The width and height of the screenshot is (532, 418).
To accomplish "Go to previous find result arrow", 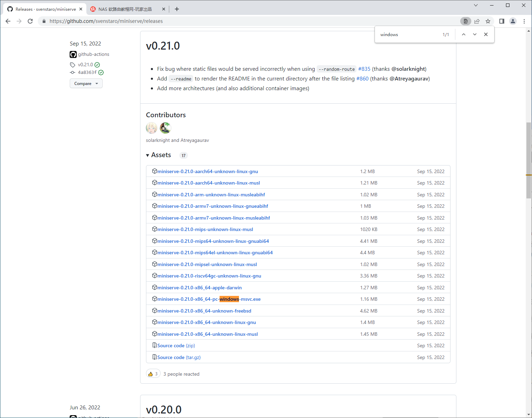I will tap(464, 34).
